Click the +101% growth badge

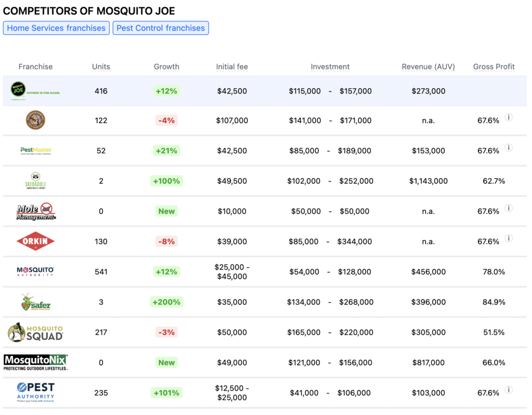click(166, 393)
